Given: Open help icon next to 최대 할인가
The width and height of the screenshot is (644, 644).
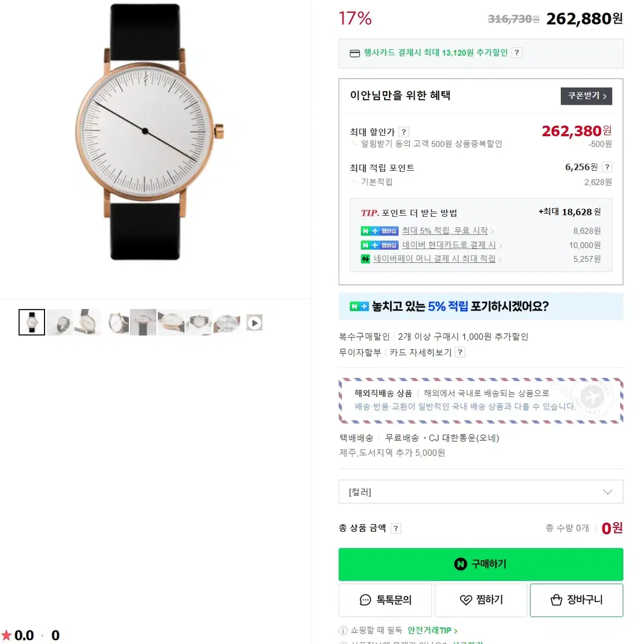Looking at the screenshot, I should point(404,132).
